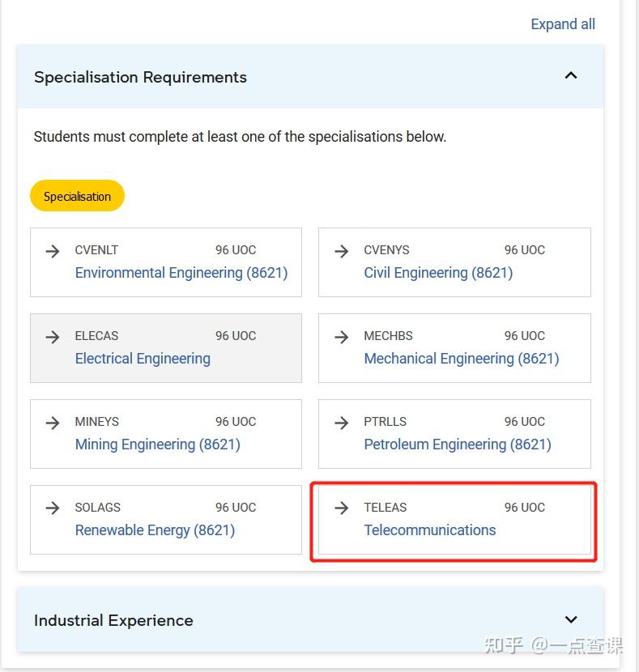Click arrow icon beside CVENYS code
639x672 pixels.
pos(342,251)
